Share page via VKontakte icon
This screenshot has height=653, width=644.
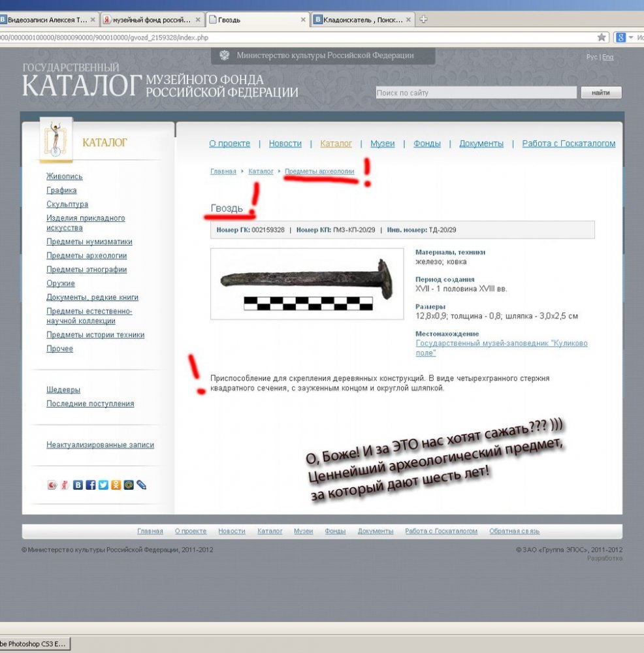(78, 485)
